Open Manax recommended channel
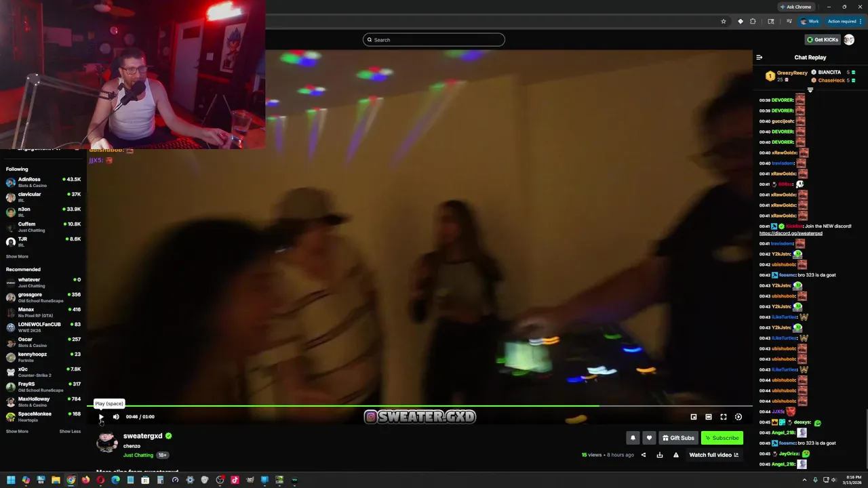The image size is (868, 488). pos(43,312)
